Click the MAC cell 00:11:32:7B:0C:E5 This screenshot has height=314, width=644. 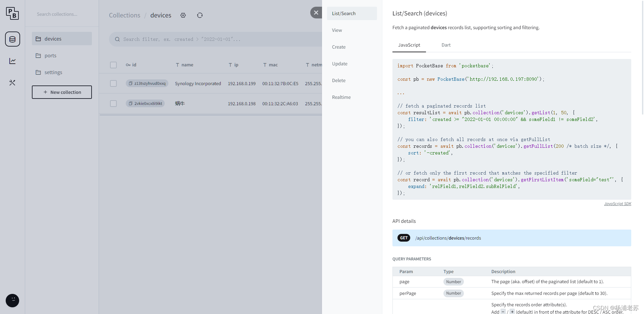pos(280,83)
